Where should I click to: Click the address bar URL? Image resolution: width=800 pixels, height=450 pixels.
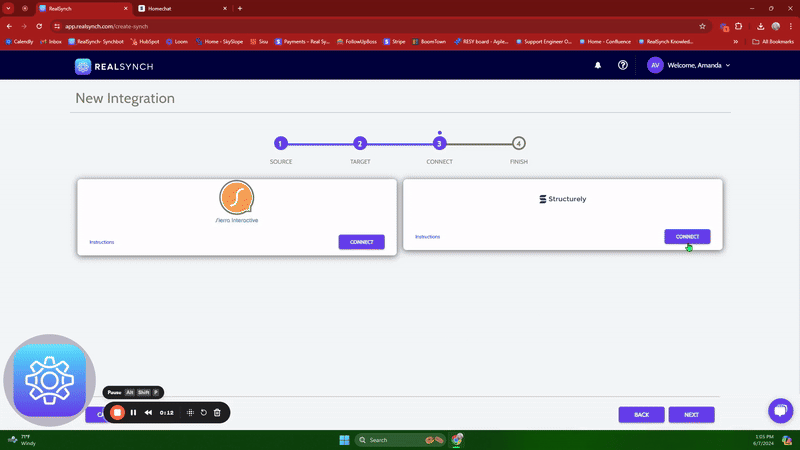click(106, 26)
